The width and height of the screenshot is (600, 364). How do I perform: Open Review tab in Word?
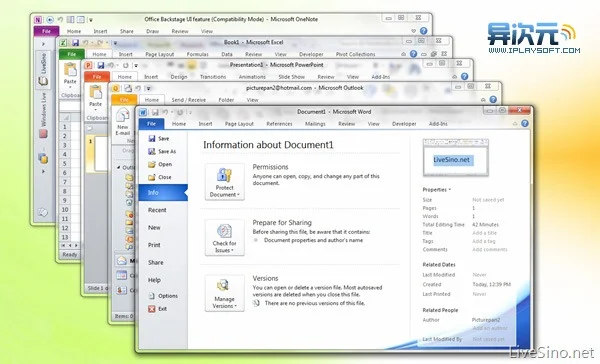pyautogui.click(x=347, y=124)
